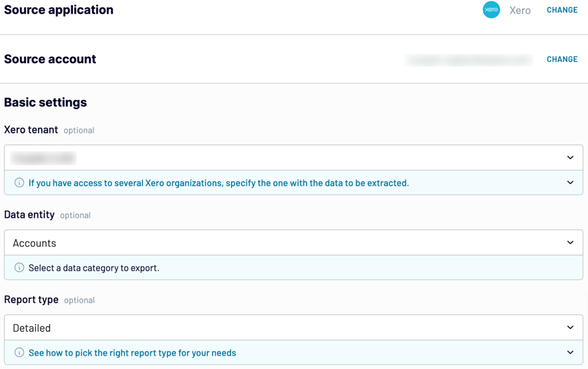Viewport: 588px width, 369px height.
Task: Click the 'Detailed' report type text
Action: (32, 328)
